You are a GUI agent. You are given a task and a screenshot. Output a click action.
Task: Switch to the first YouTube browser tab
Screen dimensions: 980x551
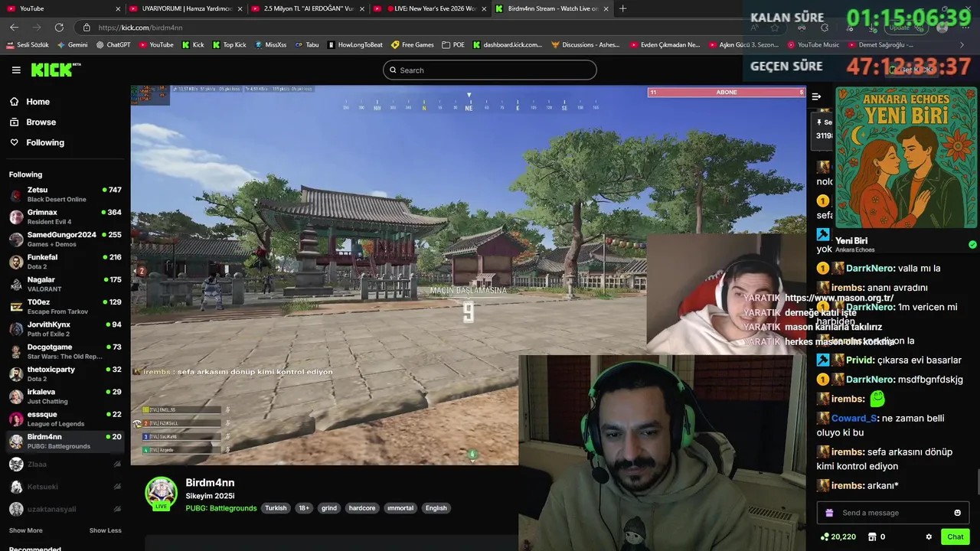pos(63,8)
